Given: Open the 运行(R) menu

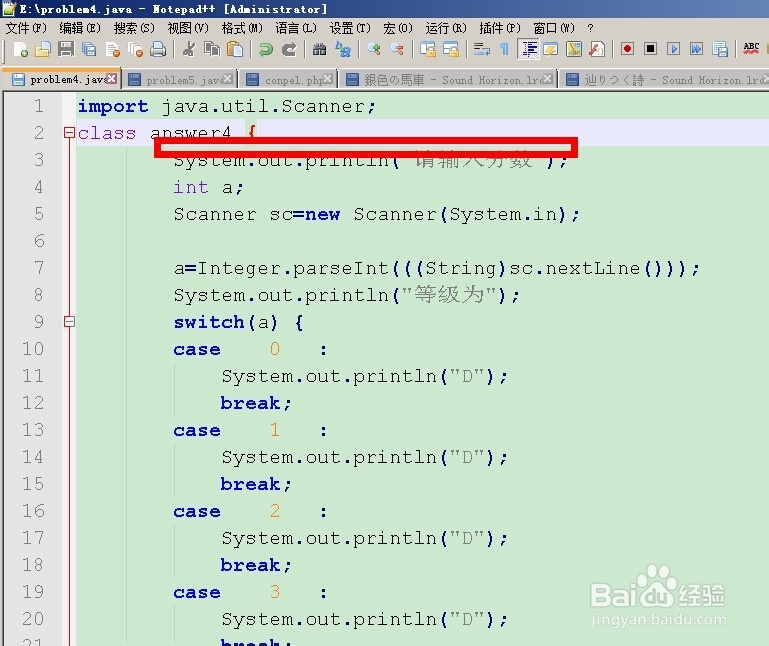Looking at the screenshot, I should (x=446, y=28).
